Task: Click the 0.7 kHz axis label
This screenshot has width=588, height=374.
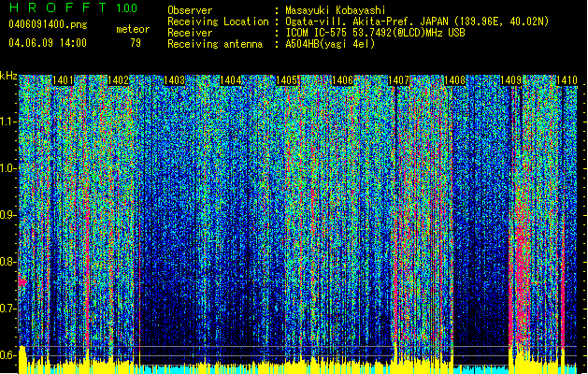Action: click(x=7, y=309)
